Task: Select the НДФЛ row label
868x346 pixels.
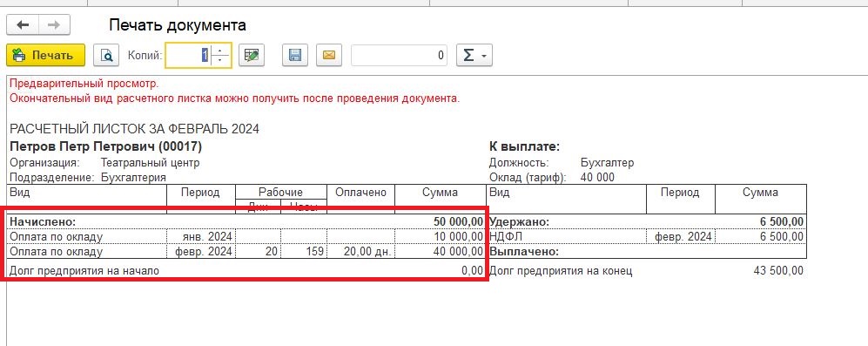Action: coord(507,236)
